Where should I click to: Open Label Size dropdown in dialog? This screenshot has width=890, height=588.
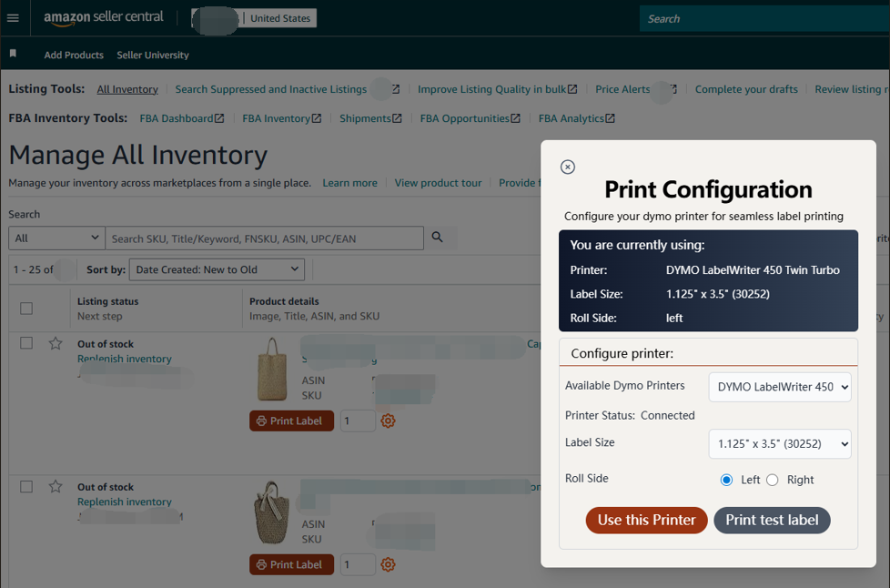[x=780, y=443]
